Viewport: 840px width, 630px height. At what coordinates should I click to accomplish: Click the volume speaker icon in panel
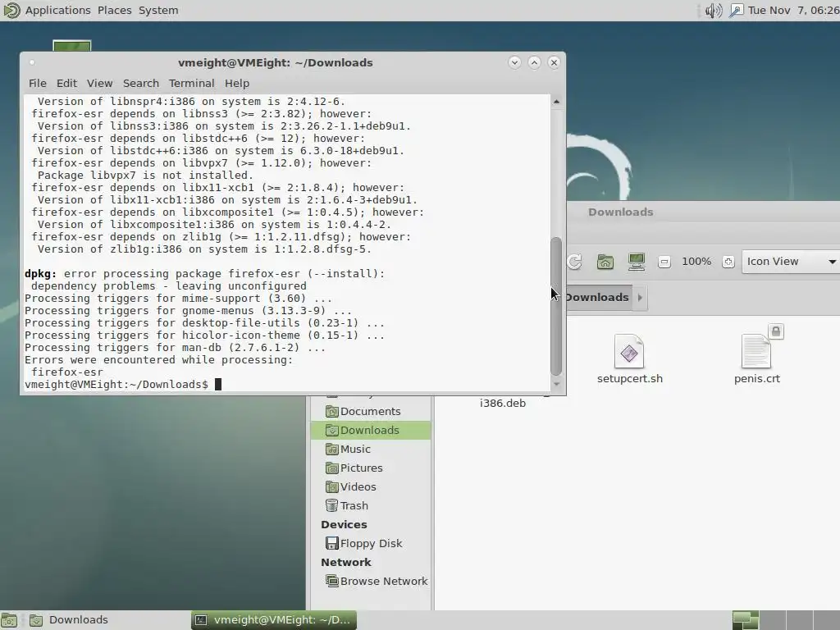713,10
